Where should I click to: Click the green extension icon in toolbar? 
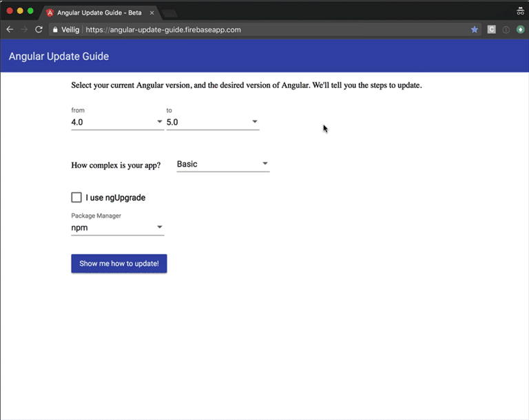[x=520, y=30]
